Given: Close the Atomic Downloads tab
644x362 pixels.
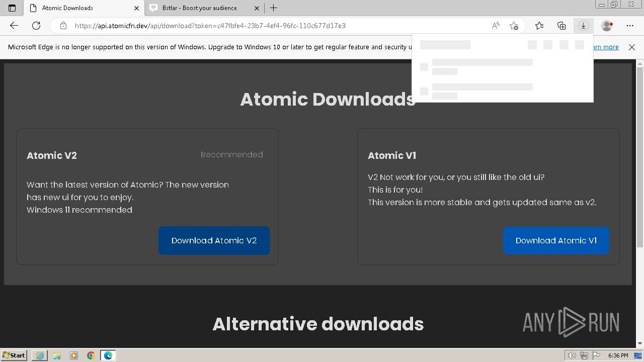Looking at the screenshot, I should click(136, 8).
